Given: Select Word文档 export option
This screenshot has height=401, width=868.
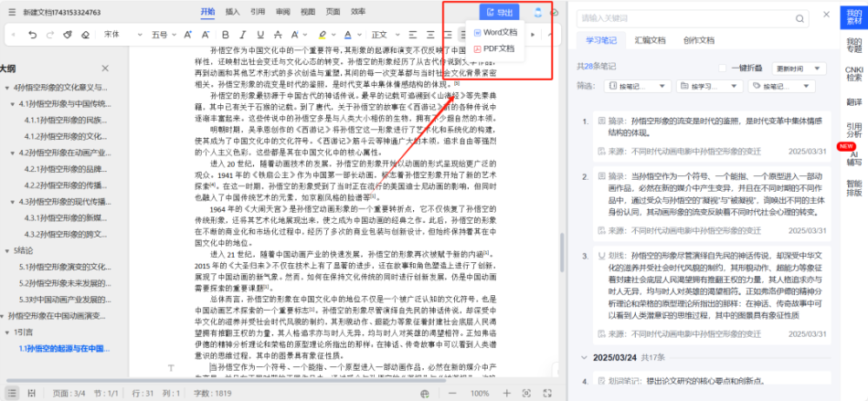Looking at the screenshot, I should [x=494, y=32].
